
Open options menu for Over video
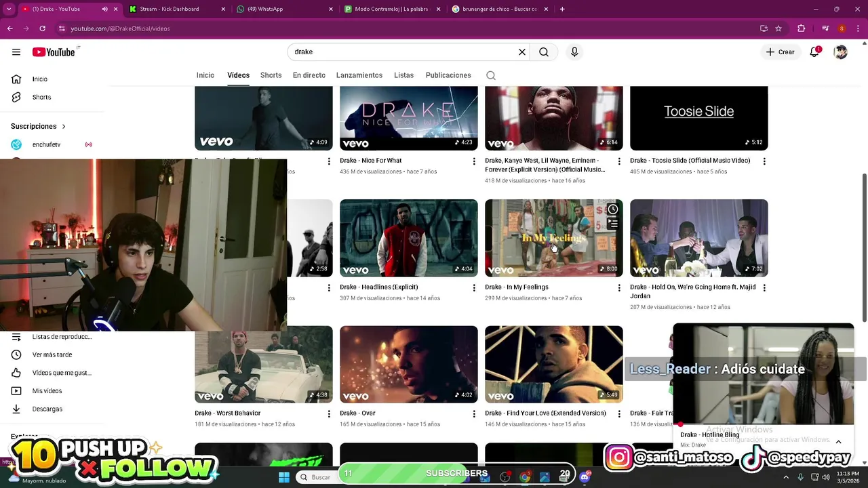coord(474,413)
